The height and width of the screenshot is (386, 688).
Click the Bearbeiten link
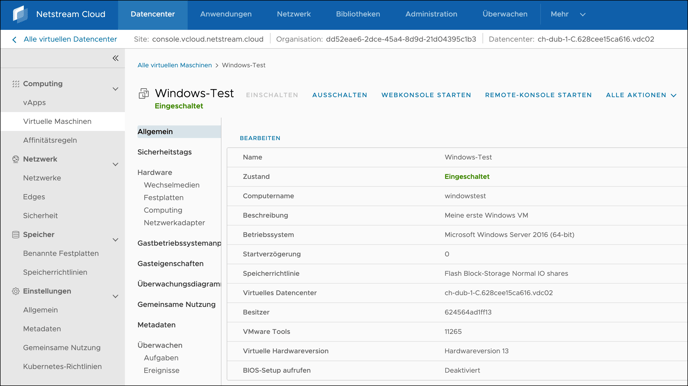[260, 138]
